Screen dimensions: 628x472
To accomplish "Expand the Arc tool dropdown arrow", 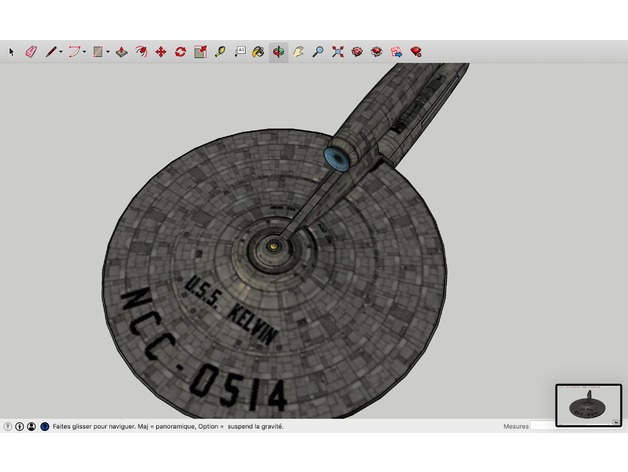I will coord(85,51).
